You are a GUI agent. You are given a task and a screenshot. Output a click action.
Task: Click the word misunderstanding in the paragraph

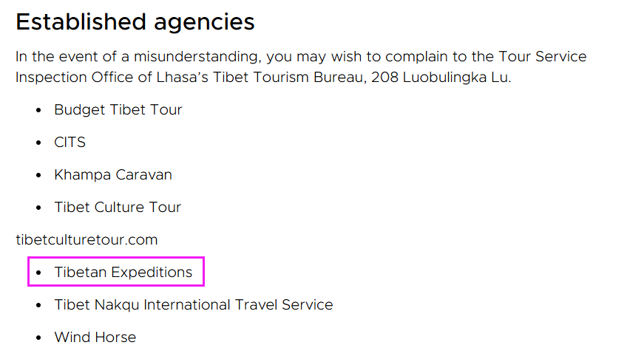[x=197, y=57]
